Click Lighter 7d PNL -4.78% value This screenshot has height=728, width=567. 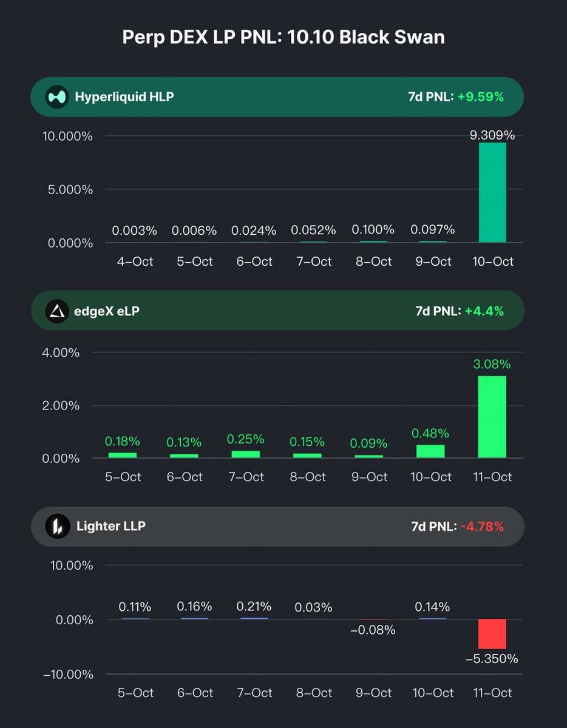(x=482, y=526)
